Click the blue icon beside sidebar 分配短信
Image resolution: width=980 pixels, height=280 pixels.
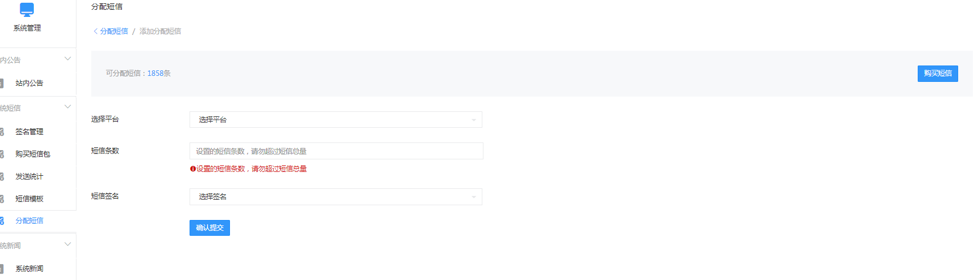(2, 221)
